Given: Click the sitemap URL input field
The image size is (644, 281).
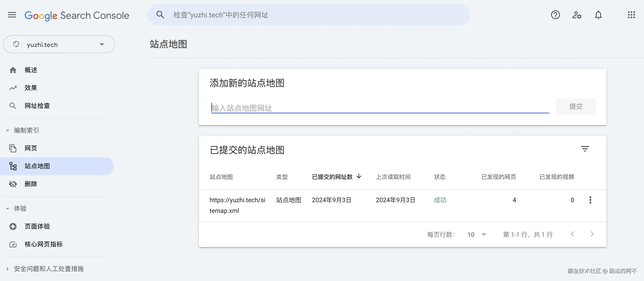Looking at the screenshot, I should tap(380, 108).
